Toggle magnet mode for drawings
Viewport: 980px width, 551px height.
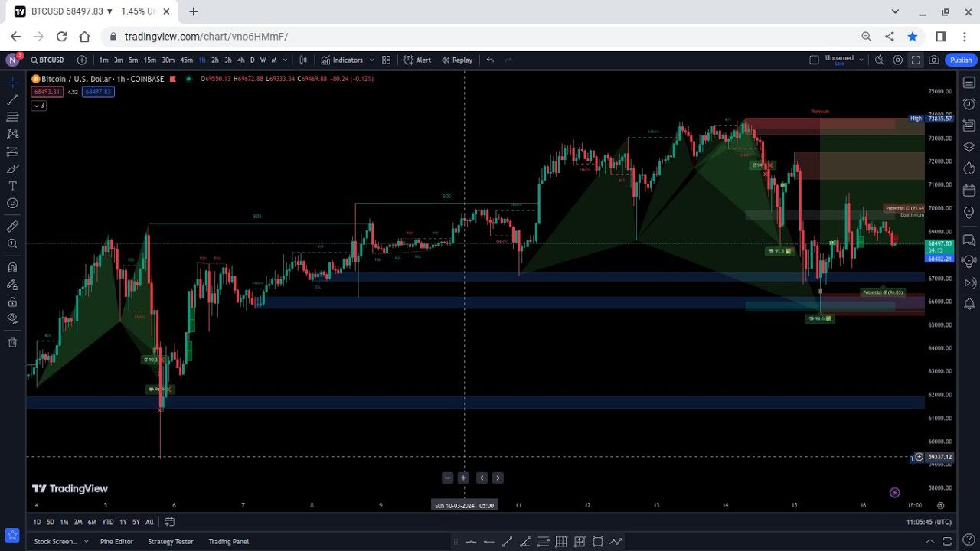tap(12, 267)
